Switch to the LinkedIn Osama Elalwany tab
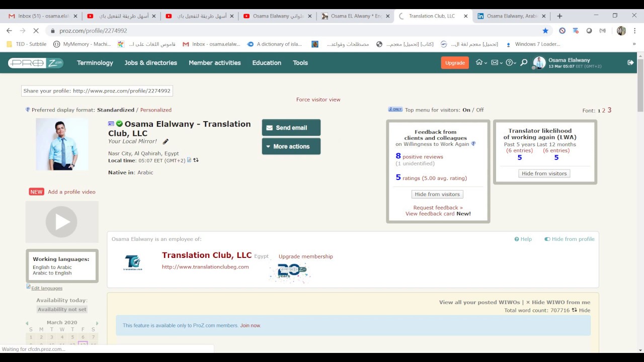 [x=511, y=16]
